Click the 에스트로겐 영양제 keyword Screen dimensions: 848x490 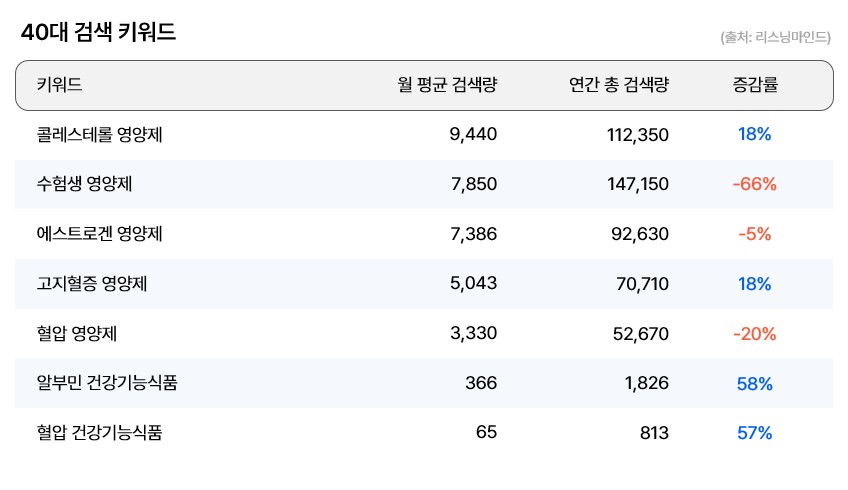[x=99, y=234]
